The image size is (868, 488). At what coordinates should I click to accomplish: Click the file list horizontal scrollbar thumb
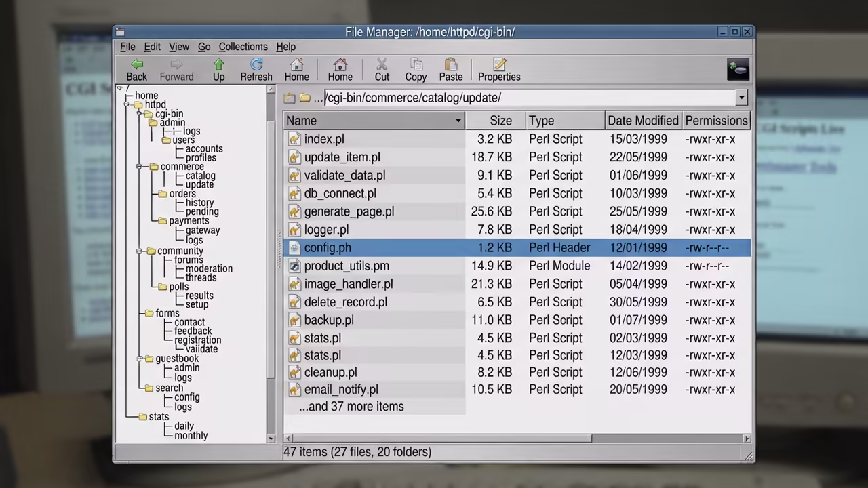coord(442,439)
